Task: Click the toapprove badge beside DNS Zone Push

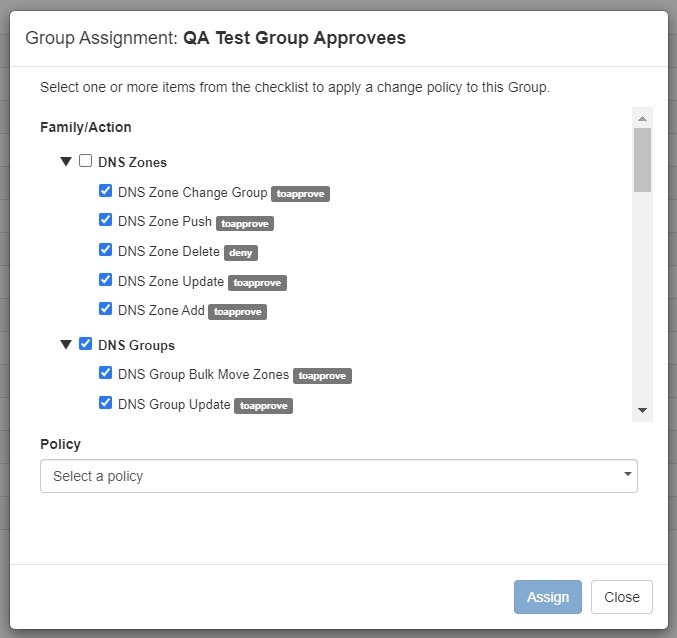Action: 245,224
